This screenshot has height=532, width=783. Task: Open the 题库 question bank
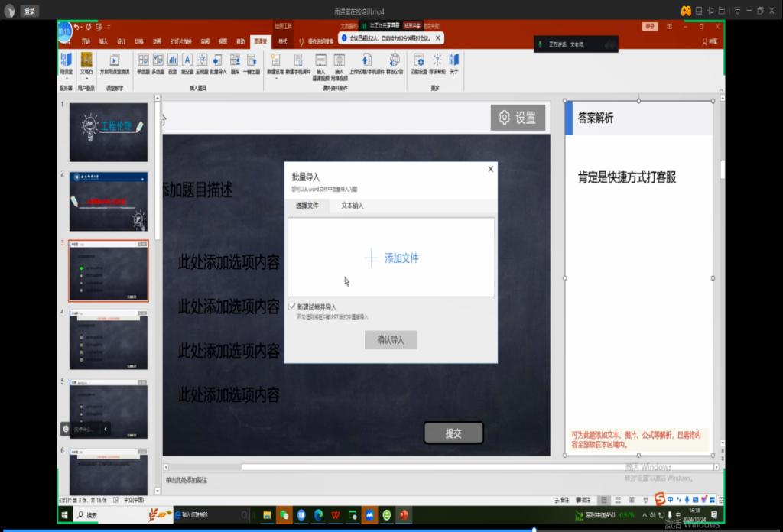click(x=235, y=64)
